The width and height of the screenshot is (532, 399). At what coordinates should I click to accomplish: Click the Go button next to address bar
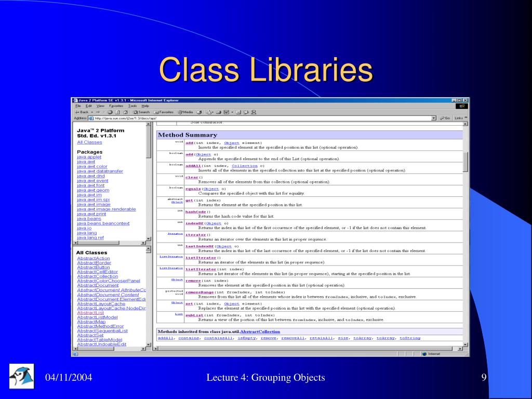pyautogui.click(x=445, y=118)
